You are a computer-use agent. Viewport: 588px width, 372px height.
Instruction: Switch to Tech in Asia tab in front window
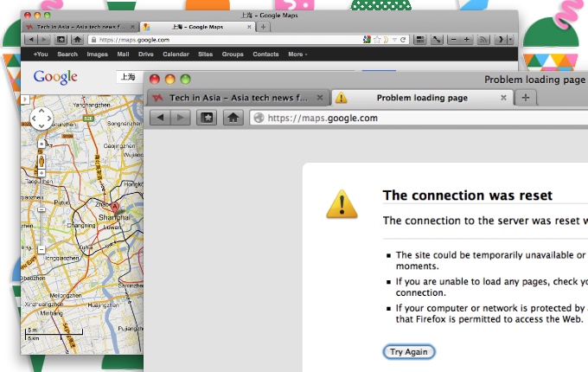(x=238, y=98)
